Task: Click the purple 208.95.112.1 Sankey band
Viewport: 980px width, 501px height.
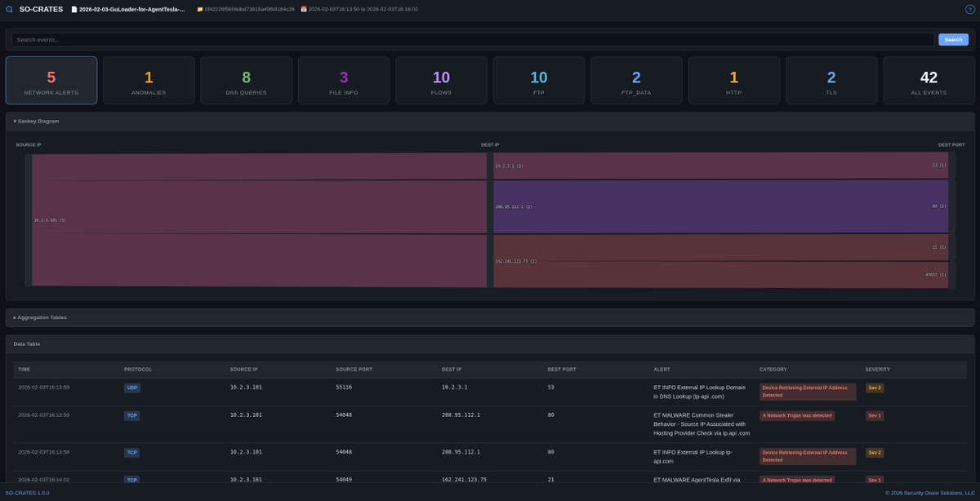Action: [x=721, y=206]
